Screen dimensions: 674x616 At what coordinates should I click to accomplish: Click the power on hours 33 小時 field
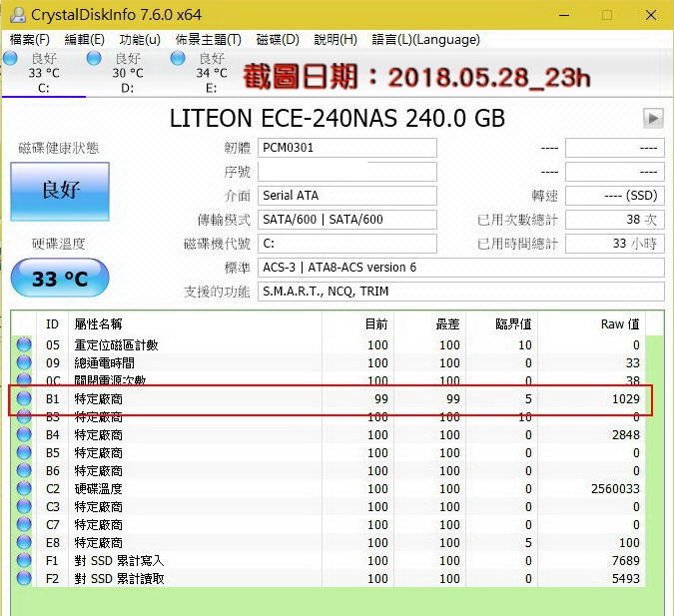[x=615, y=244]
